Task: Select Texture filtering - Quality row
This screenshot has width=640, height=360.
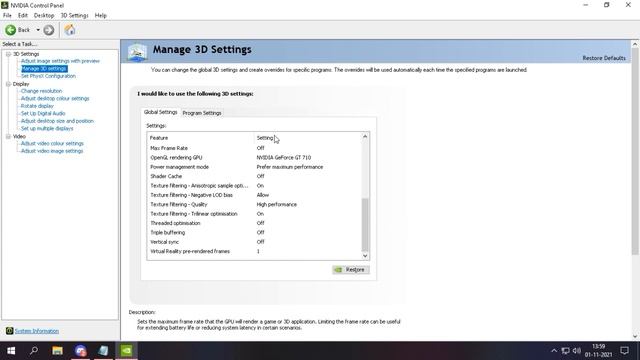Action: click(x=254, y=204)
